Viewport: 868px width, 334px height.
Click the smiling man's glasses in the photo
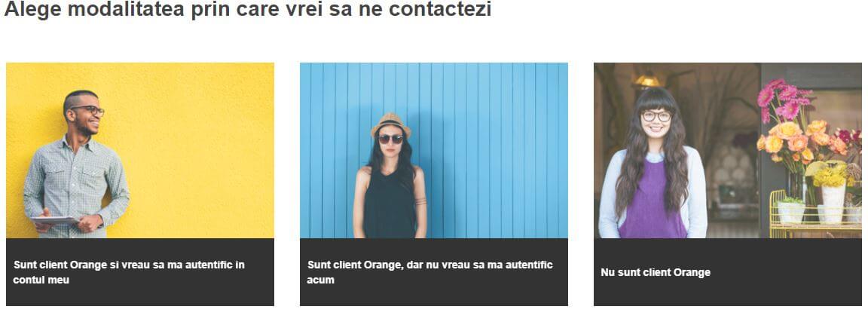(x=88, y=109)
